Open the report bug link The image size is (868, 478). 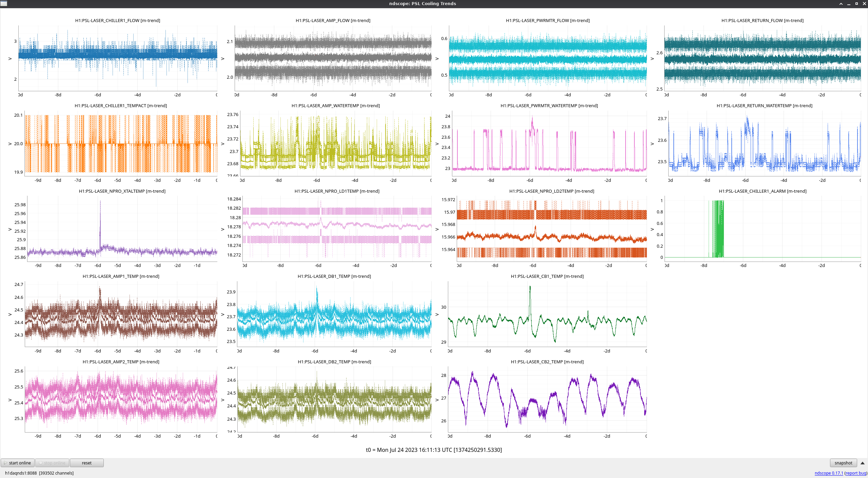856,473
